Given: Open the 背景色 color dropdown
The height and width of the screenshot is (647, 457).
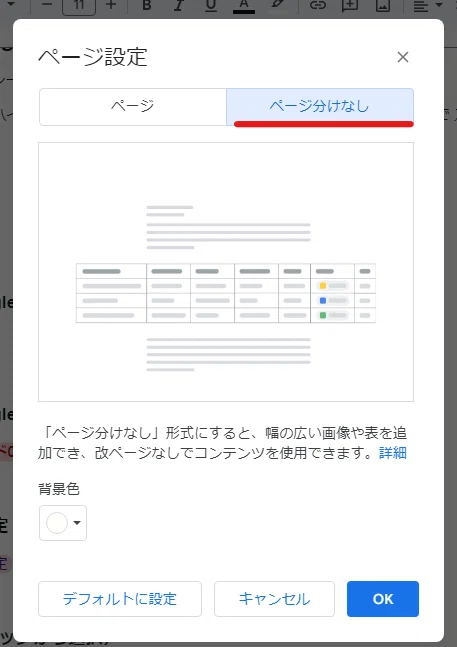Looking at the screenshot, I should [63, 523].
